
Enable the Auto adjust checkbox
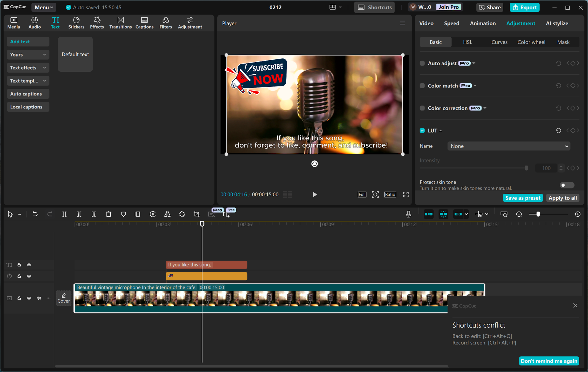coord(422,63)
